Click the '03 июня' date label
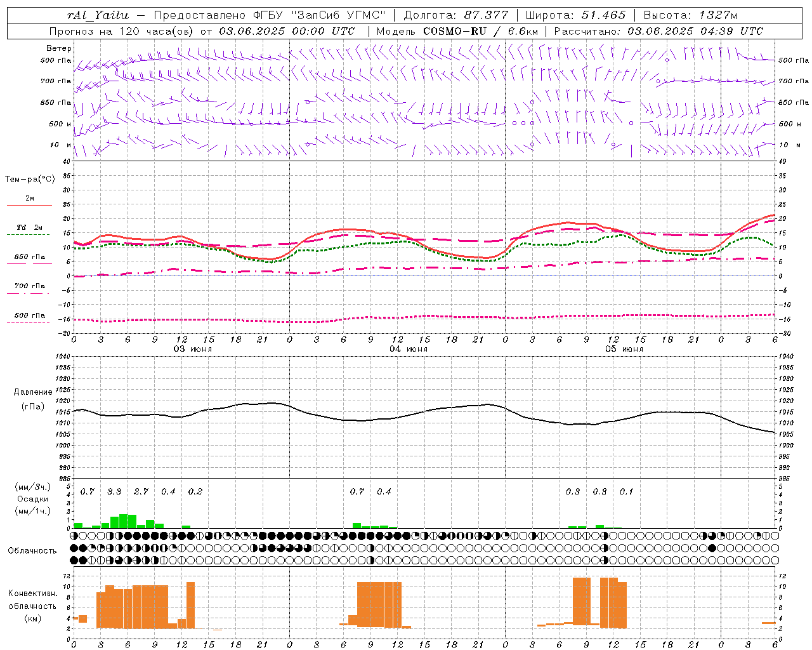The image size is (812, 650). 193,349
